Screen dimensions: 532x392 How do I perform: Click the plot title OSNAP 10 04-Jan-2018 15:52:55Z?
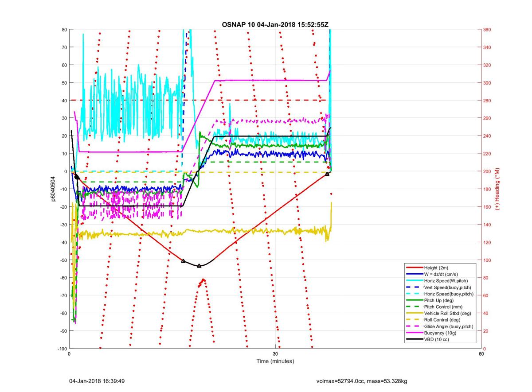[275, 24]
